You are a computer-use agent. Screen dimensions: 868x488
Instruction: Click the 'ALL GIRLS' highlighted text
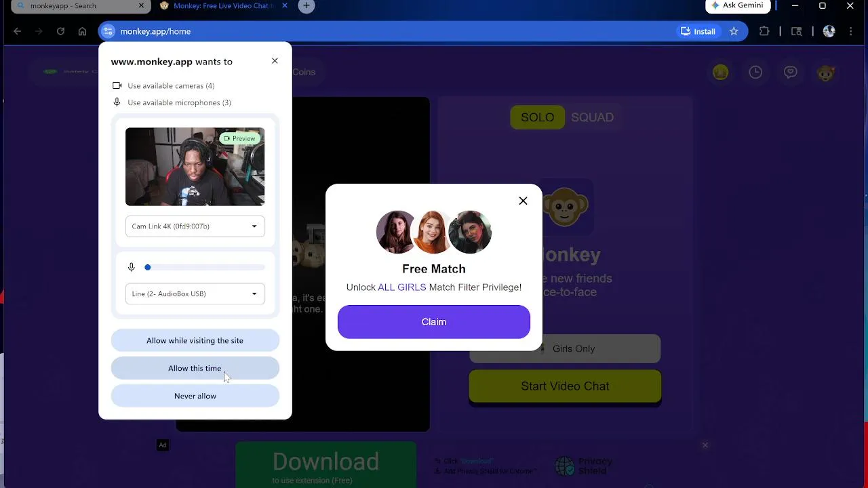tap(402, 287)
